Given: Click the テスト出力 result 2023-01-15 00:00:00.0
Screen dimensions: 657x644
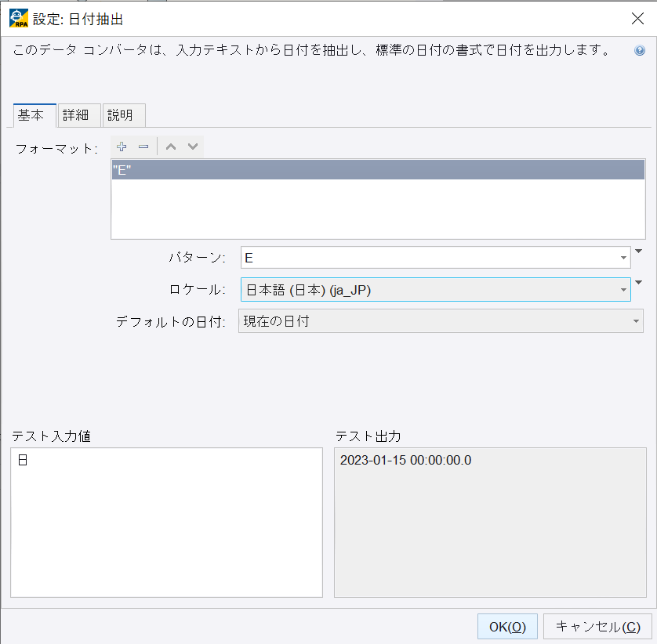Looking at the screenshot, I should (x=405, y=460).
